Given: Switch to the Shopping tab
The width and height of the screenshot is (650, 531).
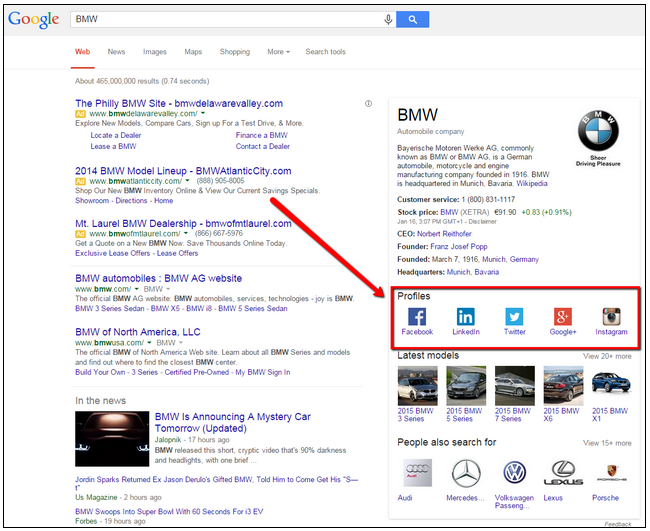Looking at the screenshot, I should [235, 52].
